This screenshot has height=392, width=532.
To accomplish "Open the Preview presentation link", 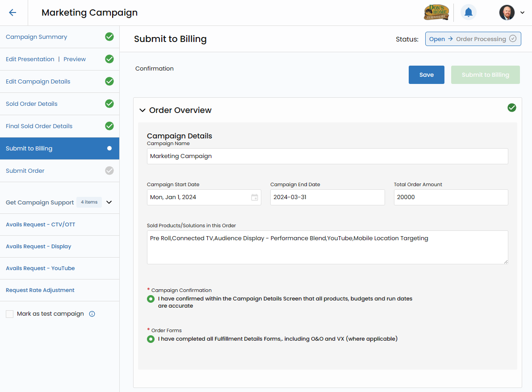I will [x=75, y=59].
